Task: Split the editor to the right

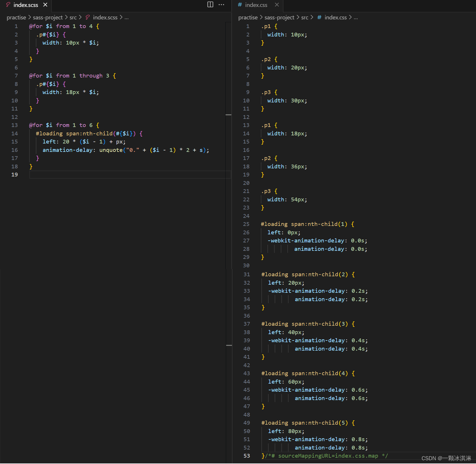Action: 210,4
